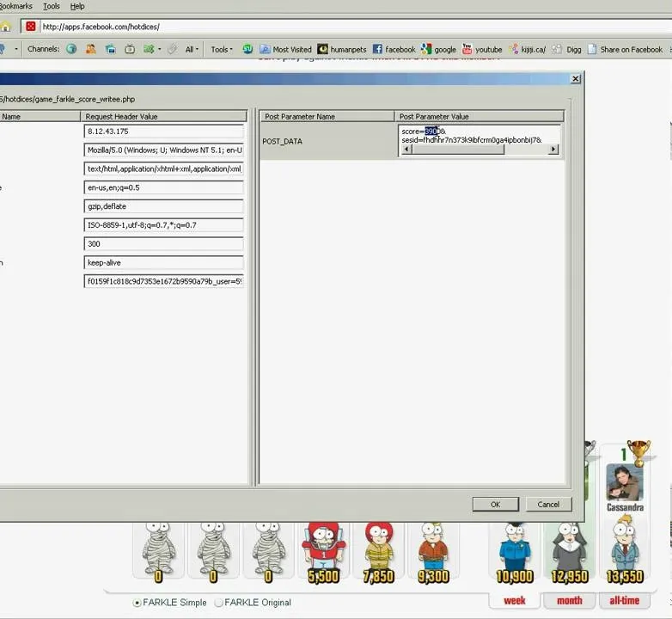Click the Post Parameter Name column header

point(327,116)
